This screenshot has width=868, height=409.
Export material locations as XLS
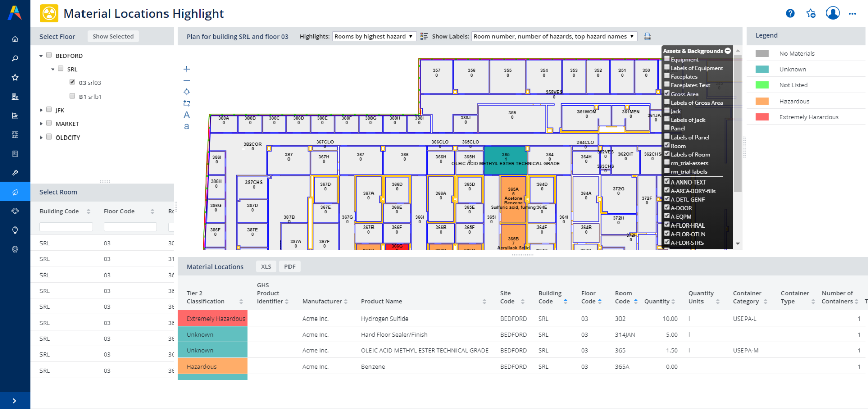coord(266,267)
